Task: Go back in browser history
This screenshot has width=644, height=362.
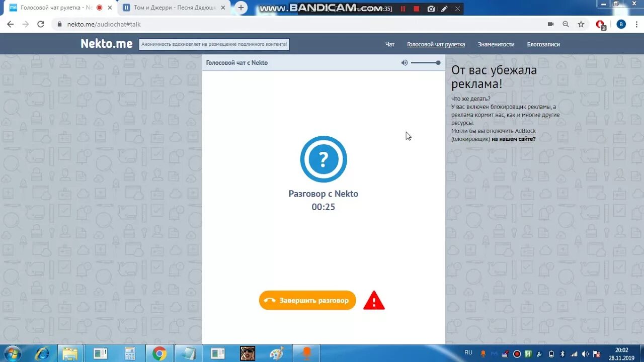Action: point(11,24)
